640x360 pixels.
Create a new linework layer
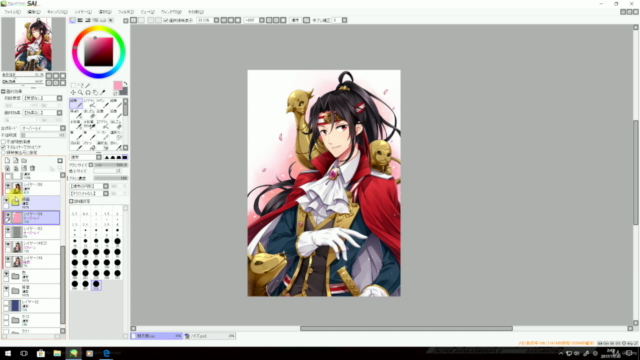pos(16,160)
